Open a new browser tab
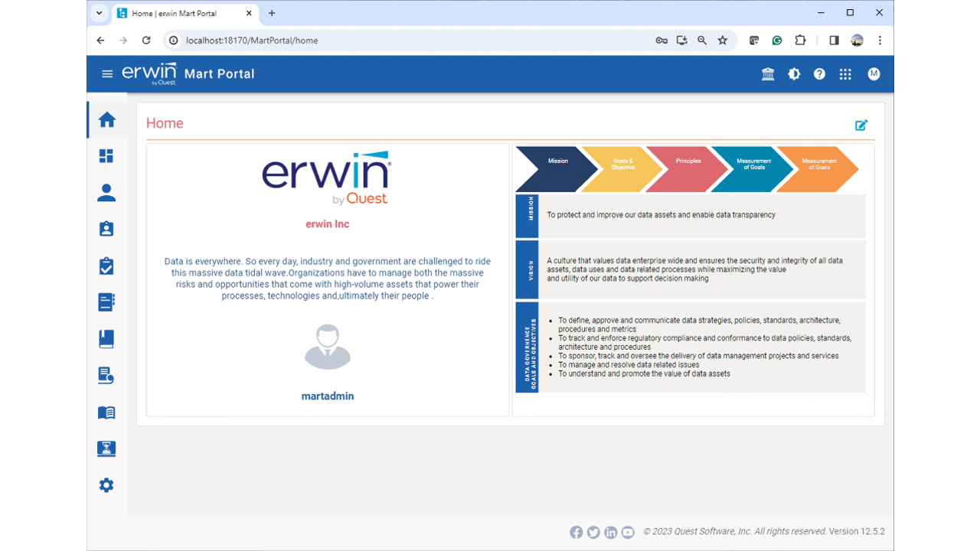This screenshot has width=980, height=551. pyautogui.click(x=272, y=13)
